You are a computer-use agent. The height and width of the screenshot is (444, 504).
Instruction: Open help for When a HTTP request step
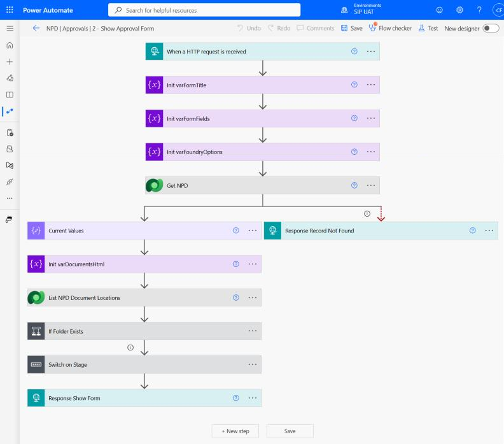(x=354, y=52)
